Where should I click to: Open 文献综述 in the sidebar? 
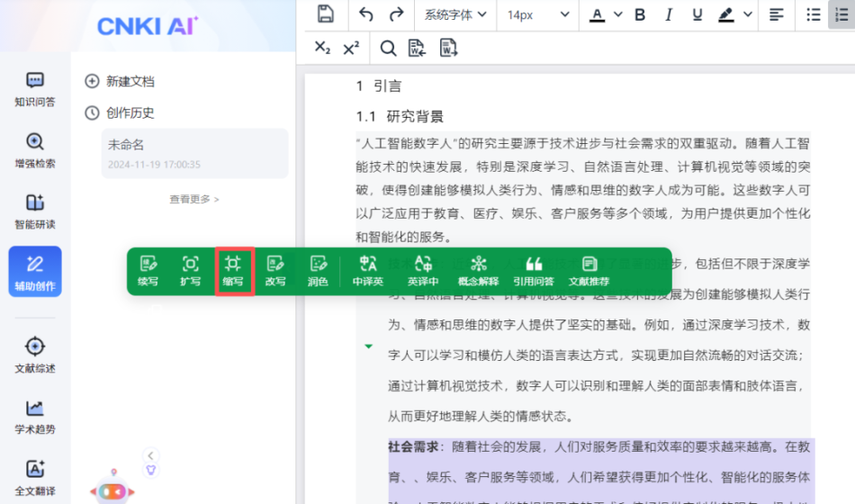[35, 355]
